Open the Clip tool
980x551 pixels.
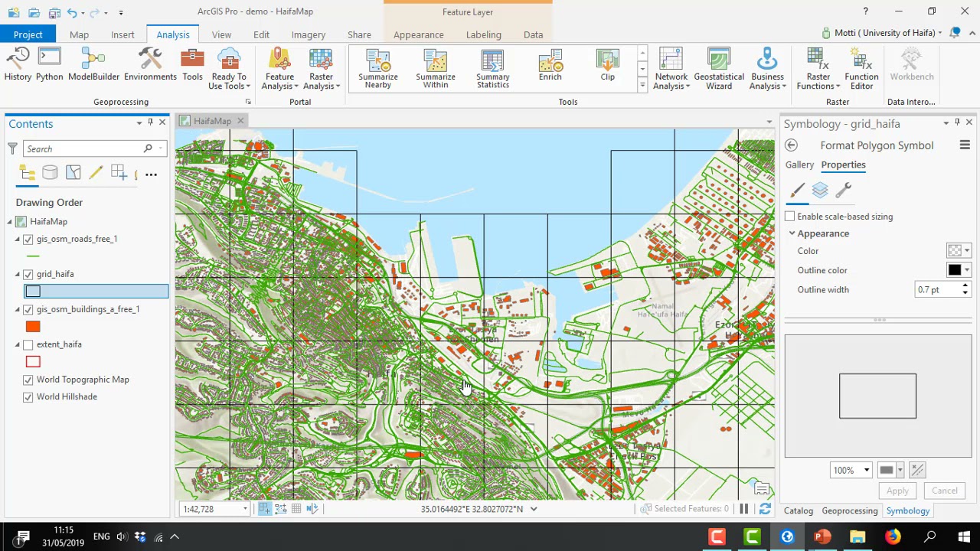[x=607, y=65]
